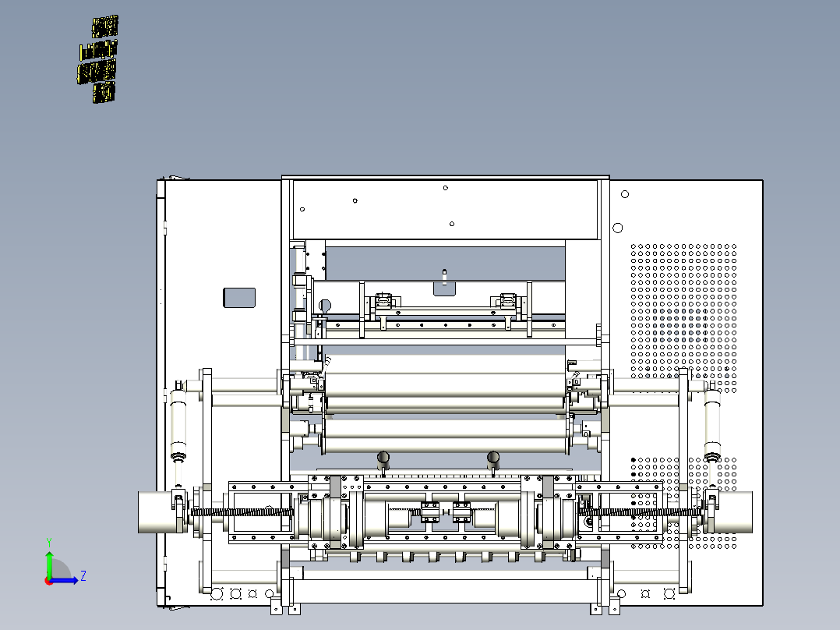Screen dimensions: 840x630
Task: Select the left threaded lead screw
Action: point(242,512)
